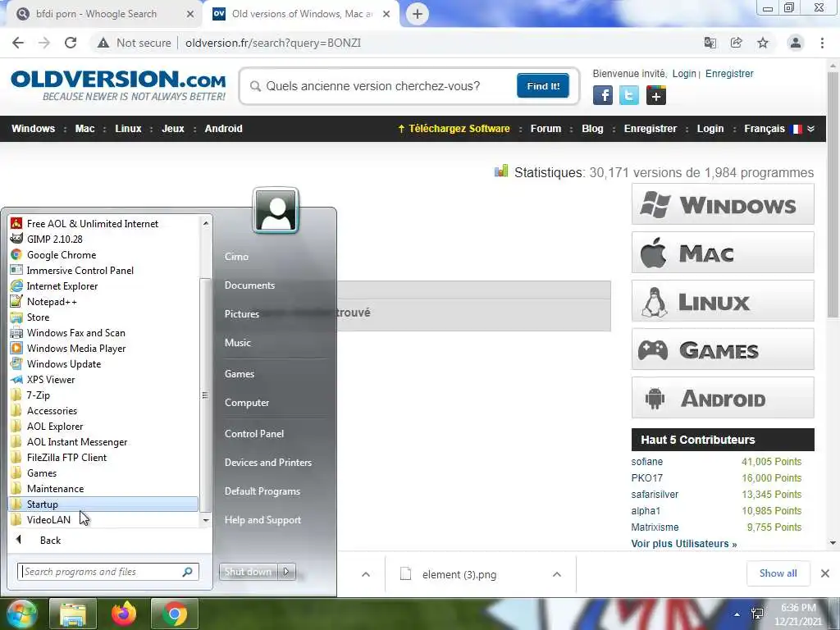Open Help and Support
This screenshot has height=630, width=840.
point(262,519)
